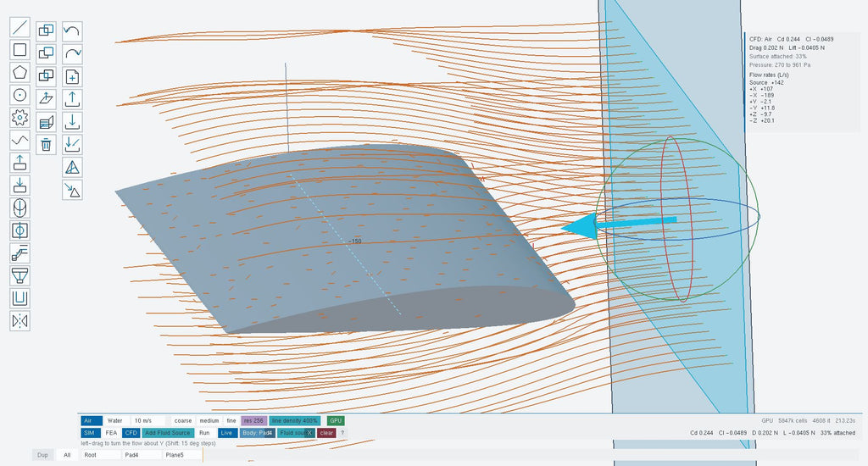Click the red clear button

coord(326,433)
